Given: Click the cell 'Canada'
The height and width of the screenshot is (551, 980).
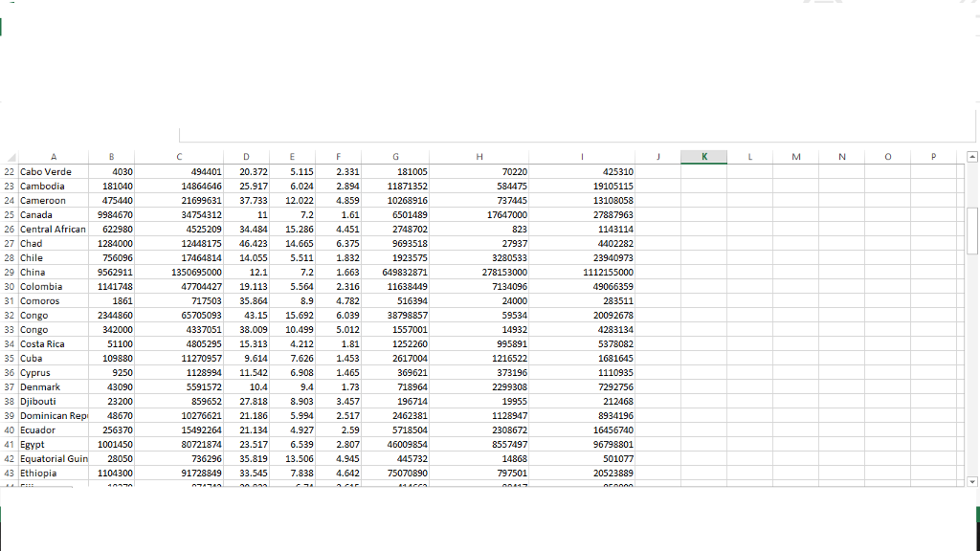Looking at the screenshot, I should (54, 215).
